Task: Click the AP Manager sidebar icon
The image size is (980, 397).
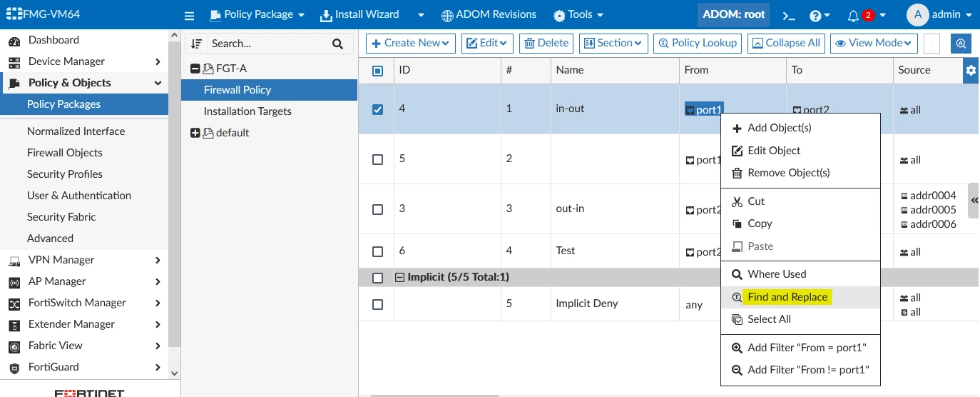Action: (14, 282)
